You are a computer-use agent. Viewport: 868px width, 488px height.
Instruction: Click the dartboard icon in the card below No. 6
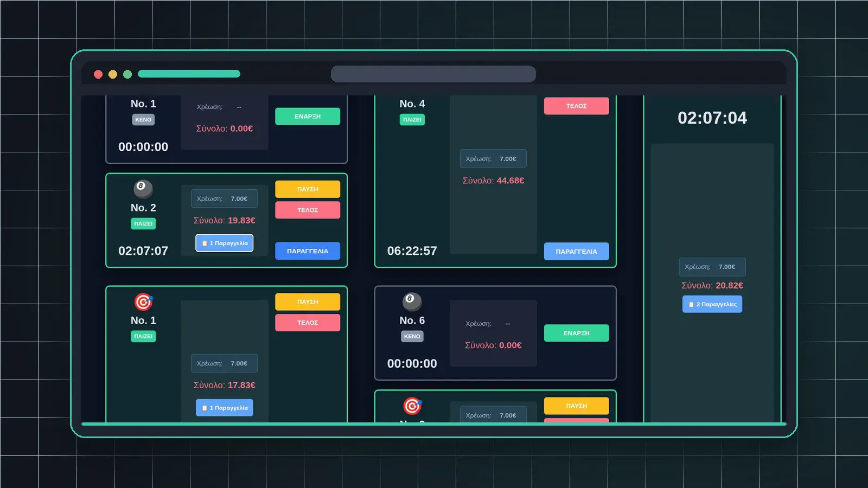pos(412,406)
